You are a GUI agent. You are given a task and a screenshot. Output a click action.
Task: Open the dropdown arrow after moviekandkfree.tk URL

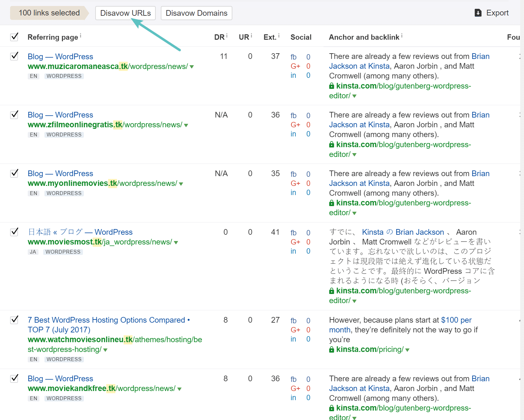[x=179, y=389]
